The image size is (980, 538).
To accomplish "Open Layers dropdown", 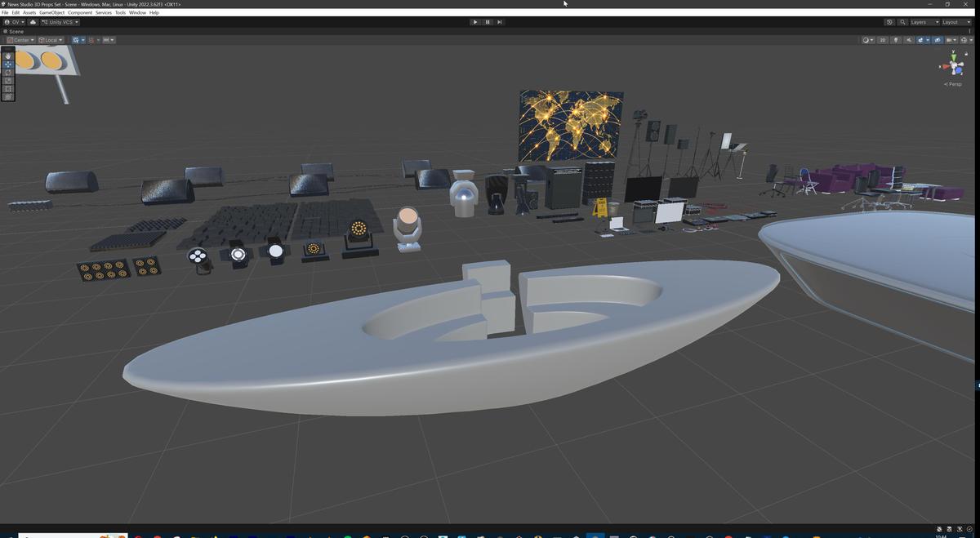I will [x=923, y=22].
